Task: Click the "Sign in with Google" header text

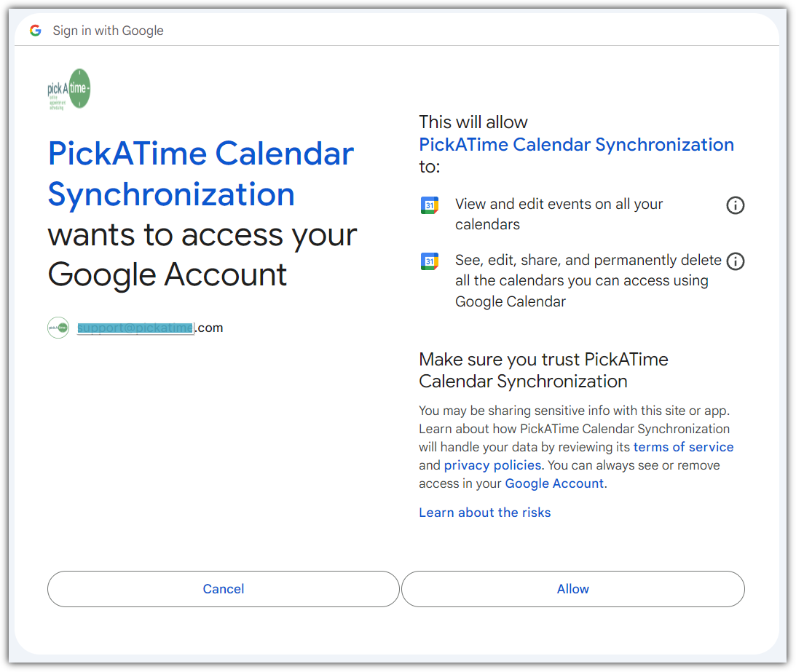Action: 108,31
